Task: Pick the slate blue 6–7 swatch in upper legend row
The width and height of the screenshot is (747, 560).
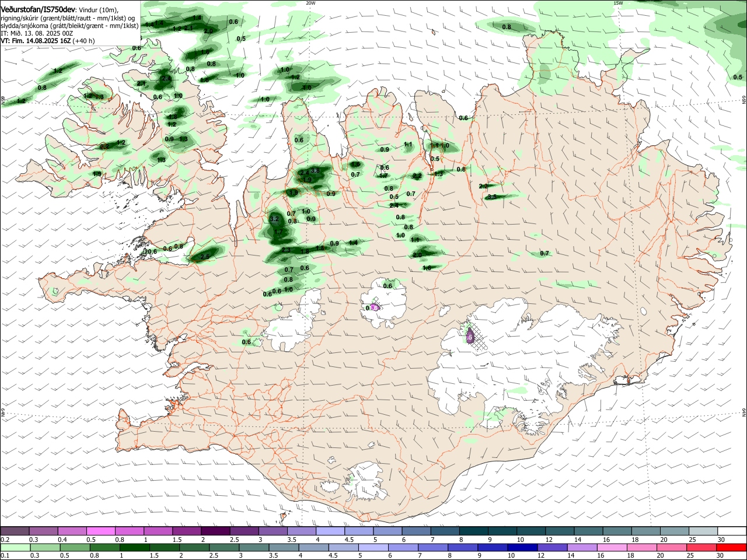Action: pos(417,531)
